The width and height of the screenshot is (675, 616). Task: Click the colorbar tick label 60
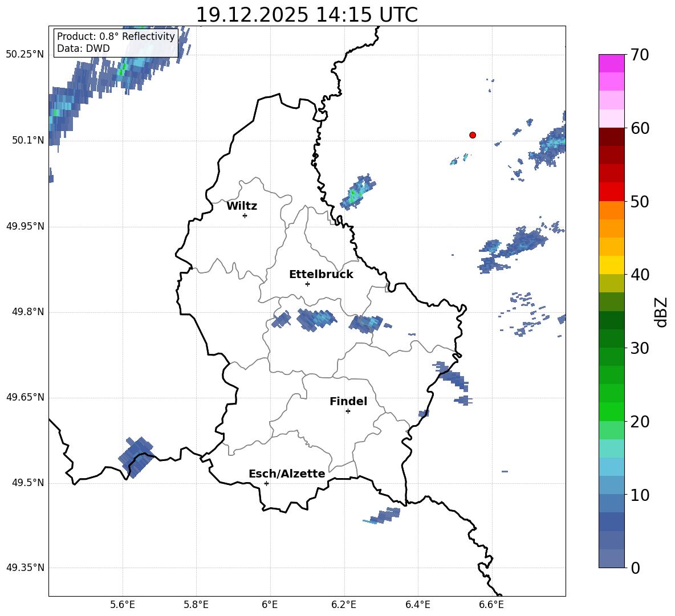point(640,128)
